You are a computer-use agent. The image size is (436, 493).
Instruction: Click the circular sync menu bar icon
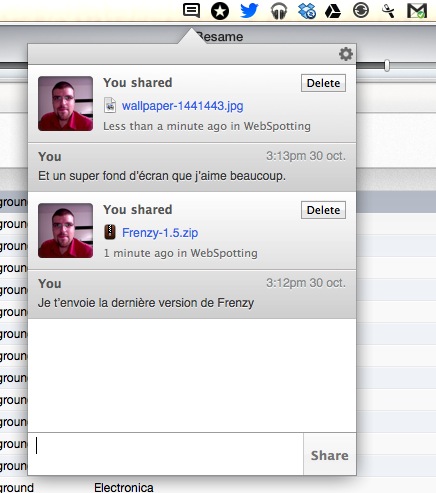[361, 10]
